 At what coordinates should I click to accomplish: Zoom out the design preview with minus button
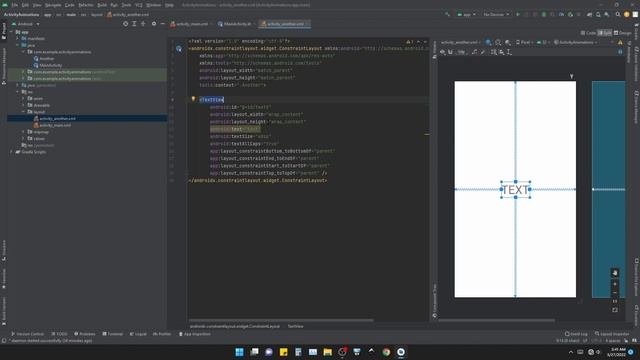pos(615,293)
